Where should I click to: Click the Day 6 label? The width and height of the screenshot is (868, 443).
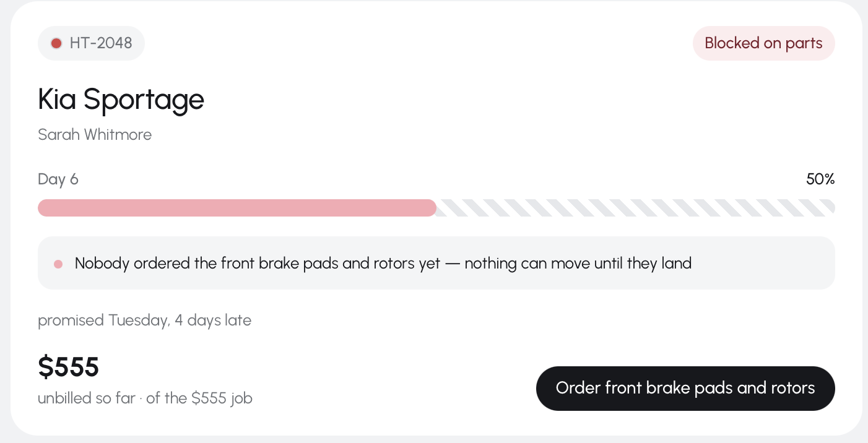(58, 179)
